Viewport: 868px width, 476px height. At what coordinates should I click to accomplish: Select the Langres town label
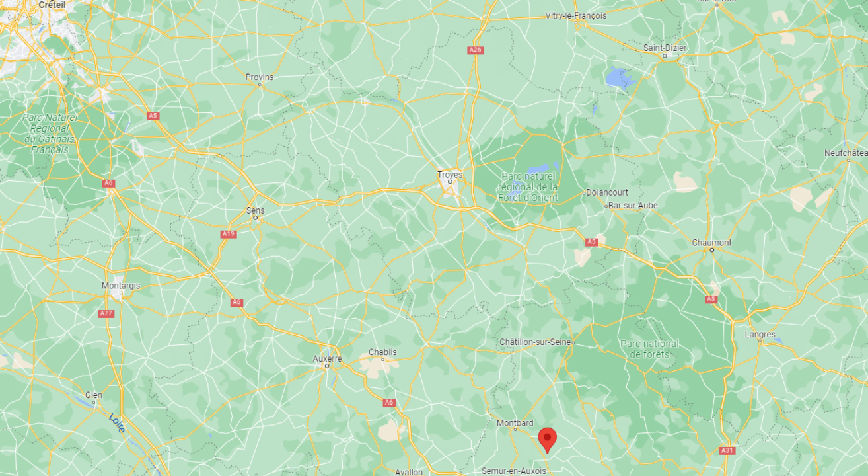click(x=760, y=335)
